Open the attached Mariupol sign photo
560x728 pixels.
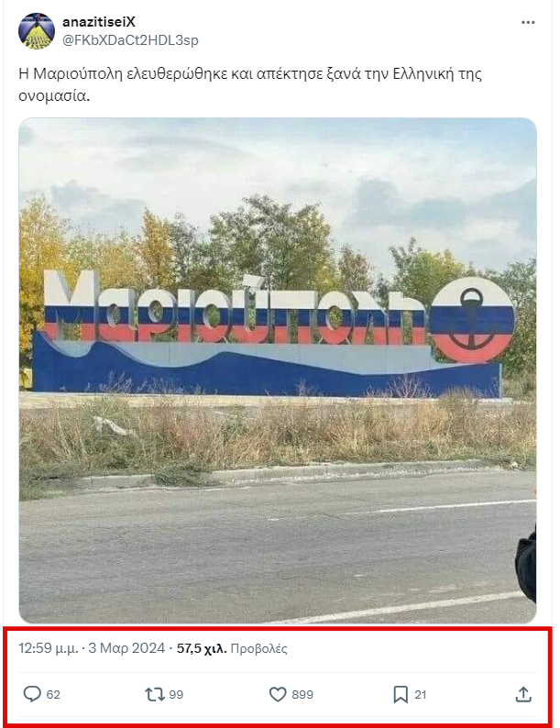pyautogui.click(x=278, y=370)
